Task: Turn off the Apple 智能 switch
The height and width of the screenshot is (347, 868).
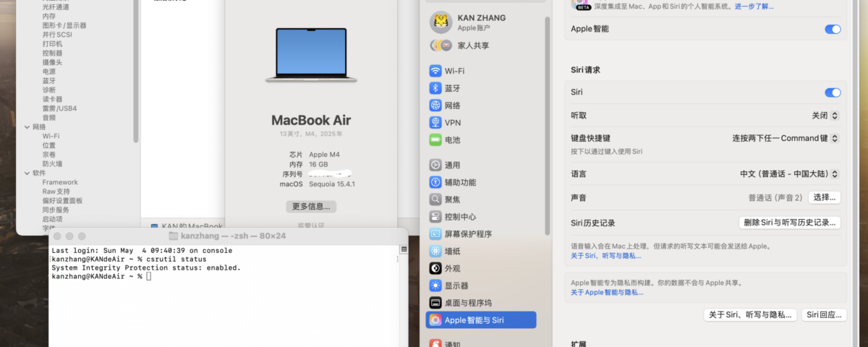Action: (x=833, y=29)
